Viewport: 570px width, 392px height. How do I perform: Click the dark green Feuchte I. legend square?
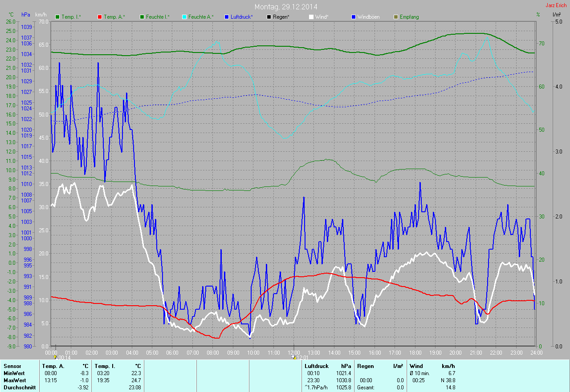pos(142,17)
